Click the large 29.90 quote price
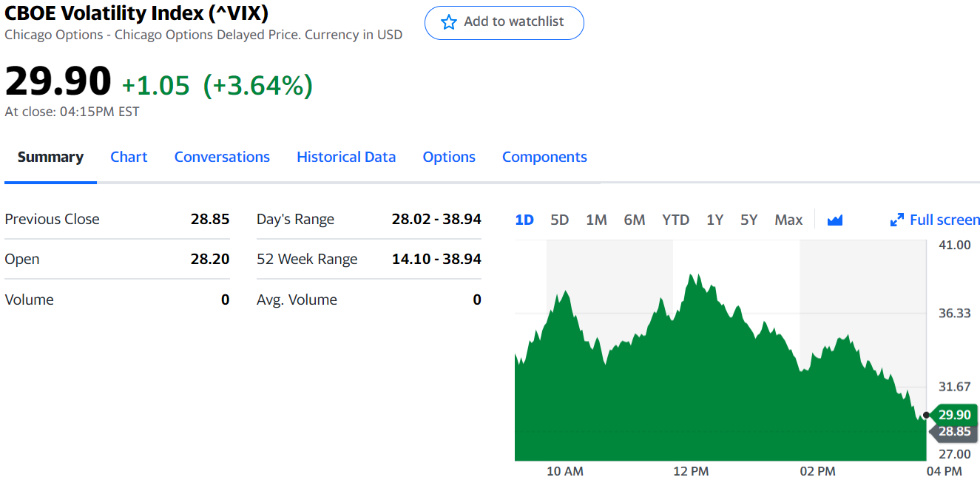The height and width of the screenshot is (480, 980). tap(58, 81)
